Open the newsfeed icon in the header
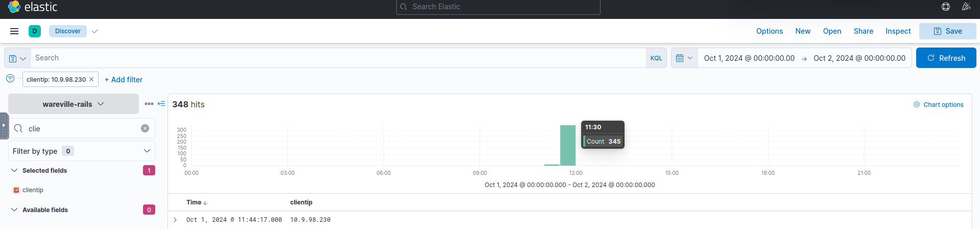The image size is (980, 229). pos(966,7)
